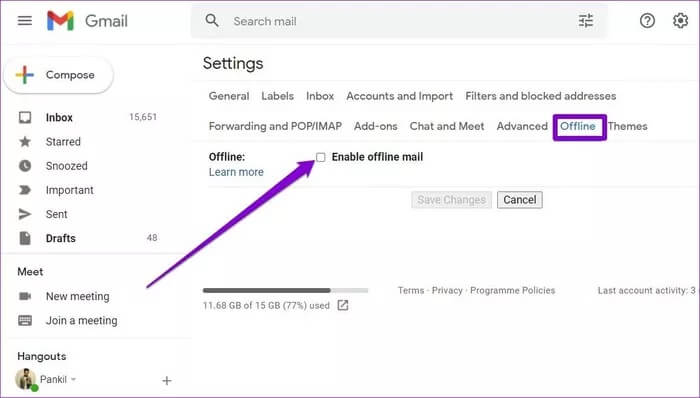Viewport: 700px width, 398px height.
Task: Click the Search mail input field
Action: [x=400, y=21]
